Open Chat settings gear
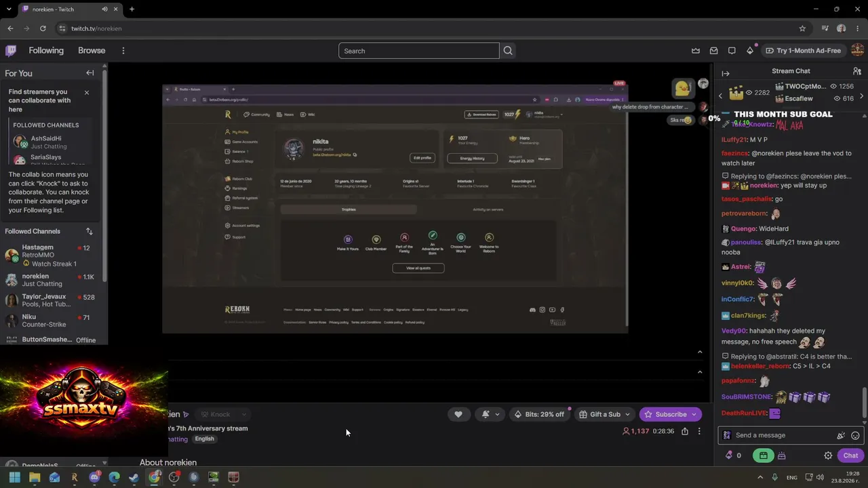Viewport: 868px width, 488px height. point(828,455)
